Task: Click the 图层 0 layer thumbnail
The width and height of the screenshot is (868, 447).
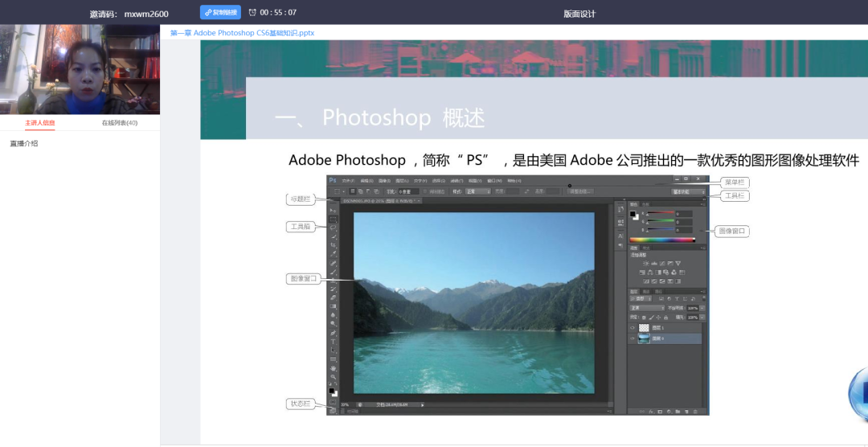Action: tap(644, 338)
